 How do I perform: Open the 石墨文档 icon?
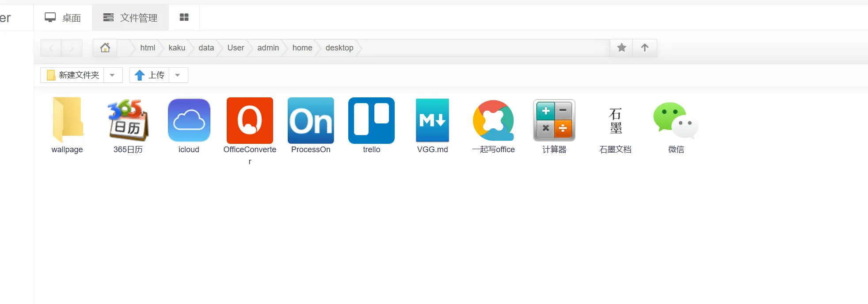615,120
